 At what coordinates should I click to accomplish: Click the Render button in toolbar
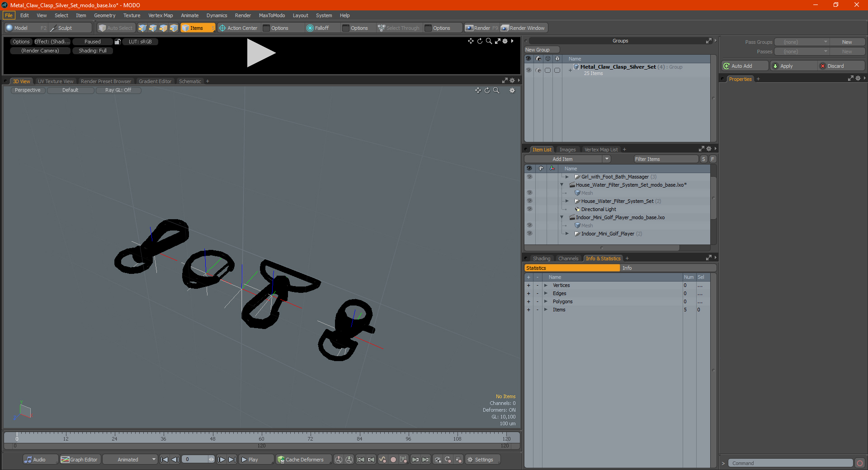(481, 28)
